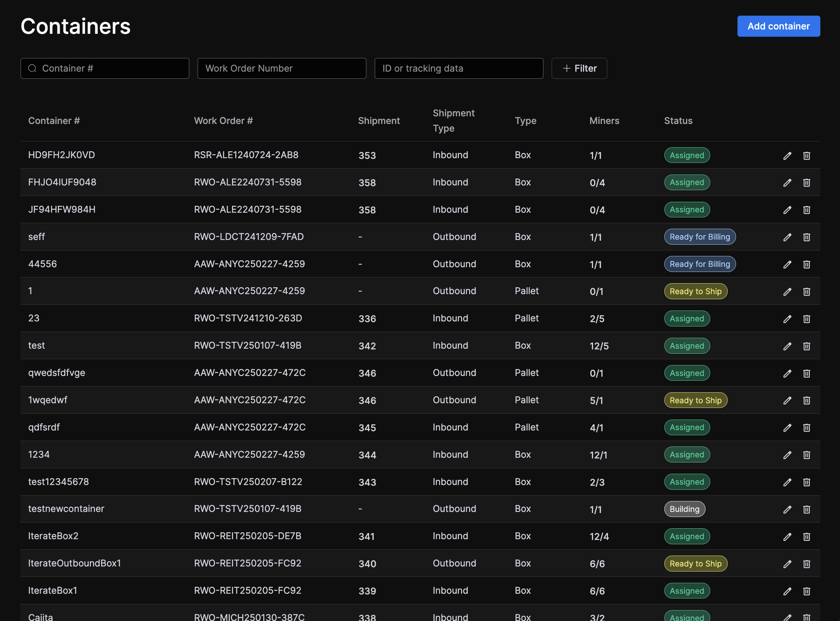This screenshot has height=621, width=840.
Task: Click the Ready for Billing badge on seff
Action: click(700, 237)
